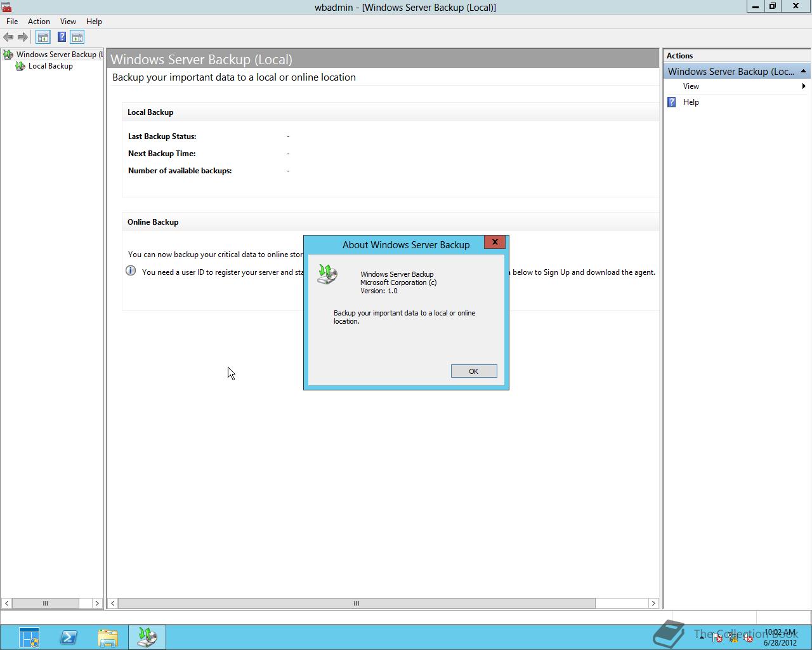This screenshot has height=650, width=812.
Task: Click View in the Actions pane
Action: point(691,86)
